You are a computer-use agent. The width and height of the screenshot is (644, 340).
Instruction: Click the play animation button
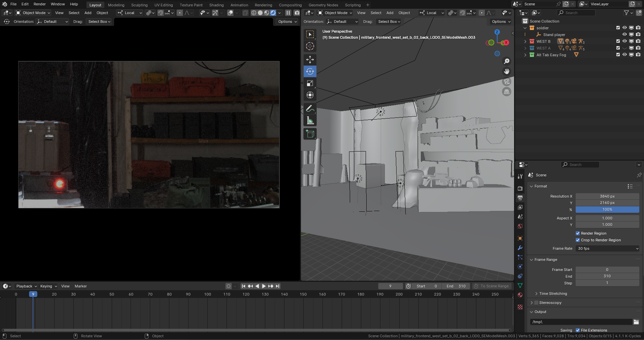[x=264, y=286]
